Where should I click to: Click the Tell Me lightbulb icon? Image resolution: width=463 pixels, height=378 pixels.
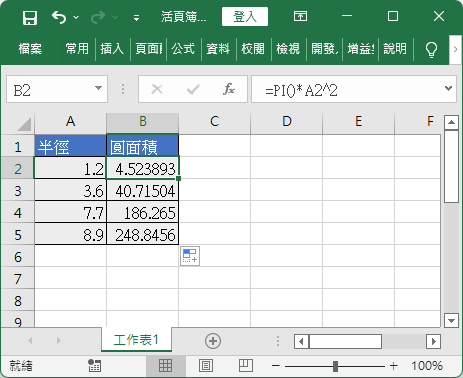pyautogui.click(x=431, y=50)
